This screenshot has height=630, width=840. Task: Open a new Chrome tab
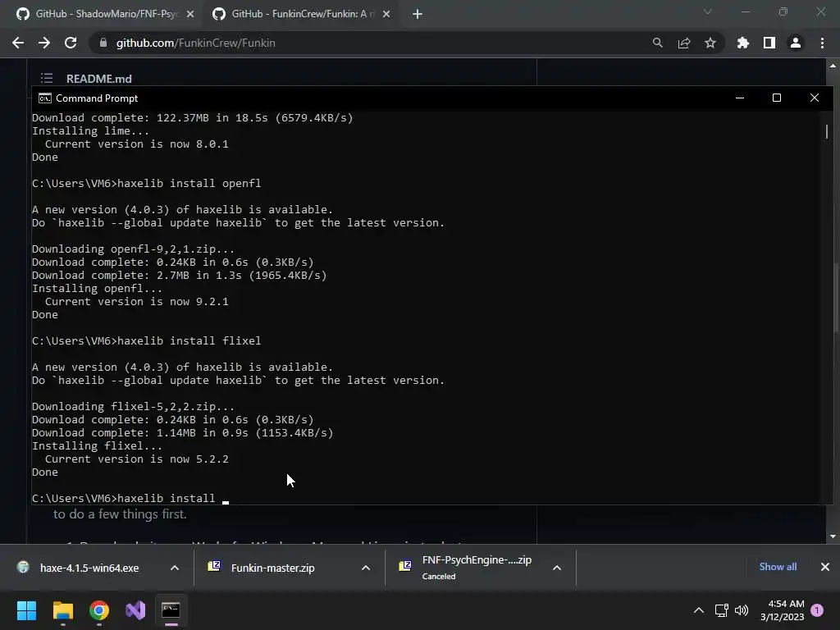click(418, 14)
